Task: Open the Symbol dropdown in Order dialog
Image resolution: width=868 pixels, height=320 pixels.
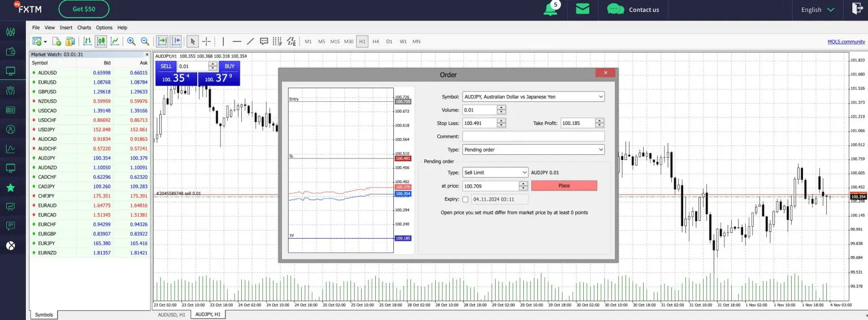Action: tap(533, 97)
